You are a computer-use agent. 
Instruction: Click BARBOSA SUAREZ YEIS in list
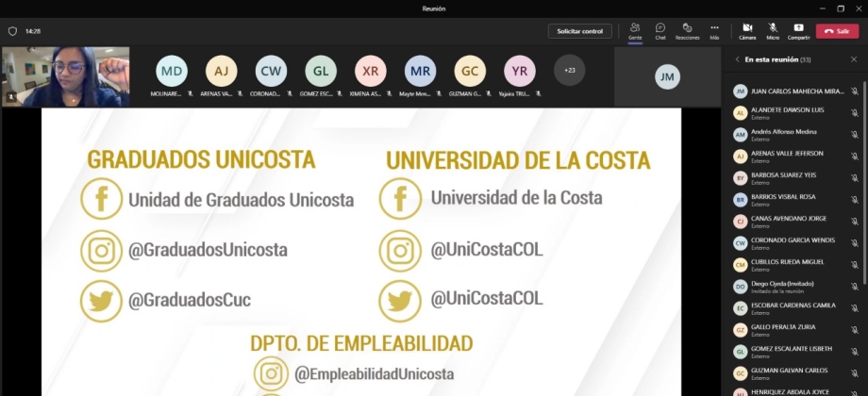coord(795,178)
